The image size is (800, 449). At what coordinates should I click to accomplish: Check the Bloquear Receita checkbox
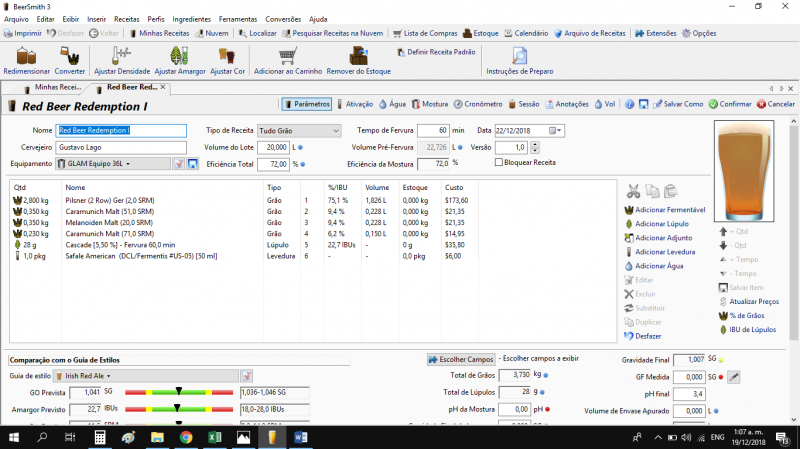tap(498, 162)
